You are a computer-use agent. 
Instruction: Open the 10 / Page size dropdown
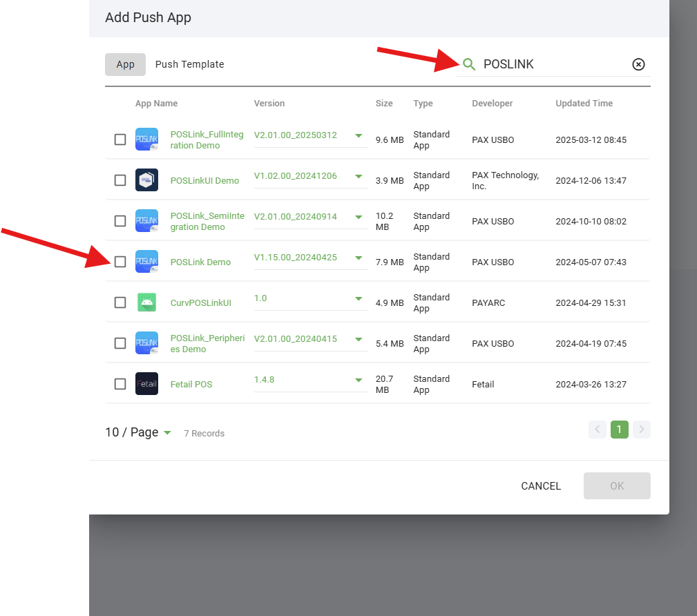coord(137,432)
